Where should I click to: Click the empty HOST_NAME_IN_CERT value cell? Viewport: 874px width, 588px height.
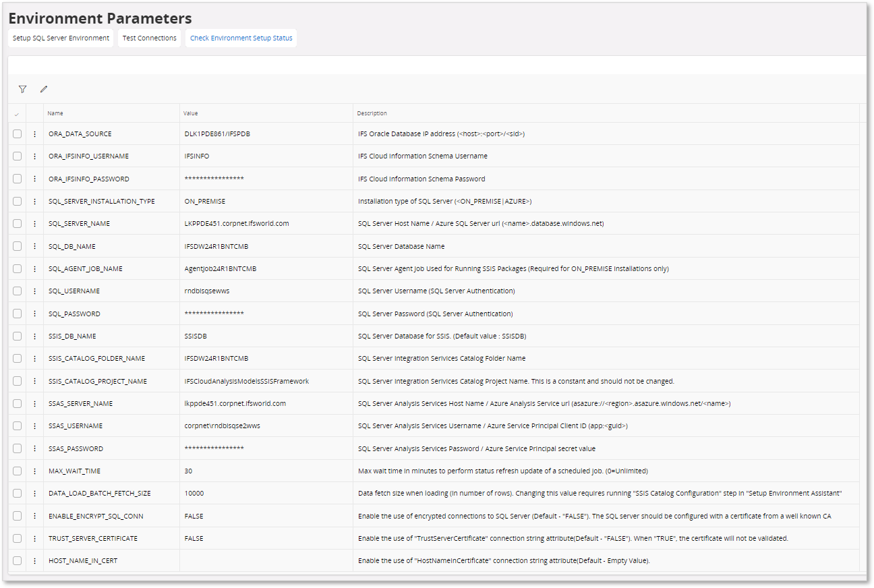click(x=266, y=560)
